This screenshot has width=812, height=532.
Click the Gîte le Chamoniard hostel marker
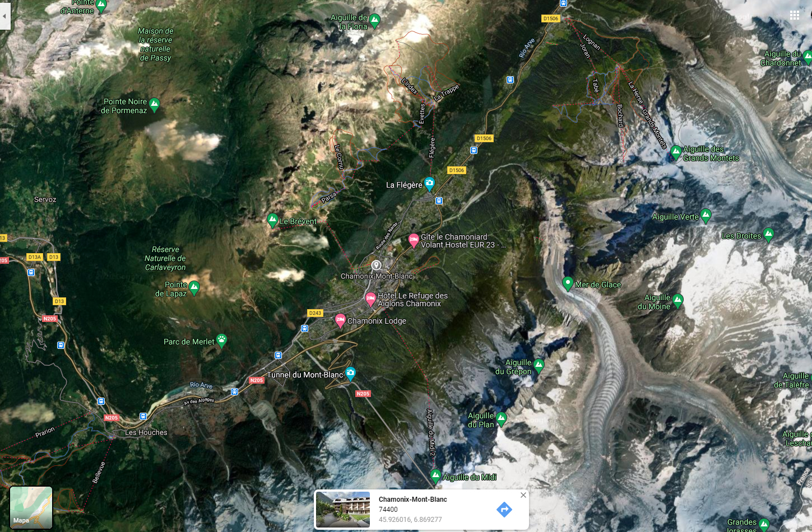pyautogui.click(x=414, y=240)
